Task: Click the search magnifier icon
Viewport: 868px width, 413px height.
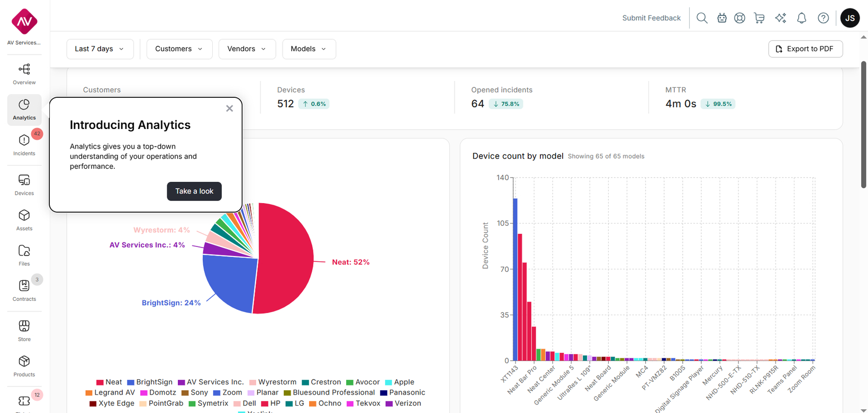Action: 702,18
